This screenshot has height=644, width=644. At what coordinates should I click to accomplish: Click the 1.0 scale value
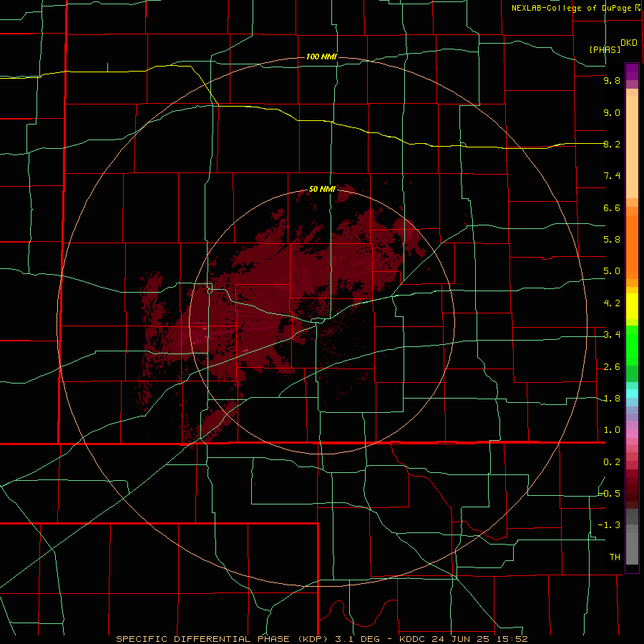tap(612, 430)
